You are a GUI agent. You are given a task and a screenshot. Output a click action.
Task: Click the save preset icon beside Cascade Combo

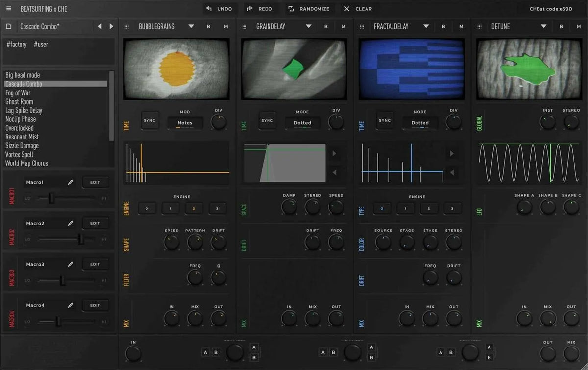pyautogui.click(x=8, y=26)
